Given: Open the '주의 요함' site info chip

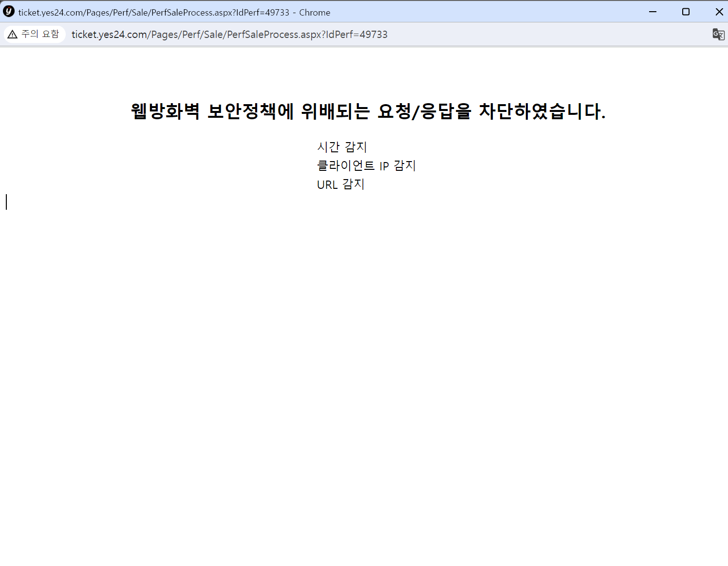Looking at the screenshot, I should tap(35, 34).
